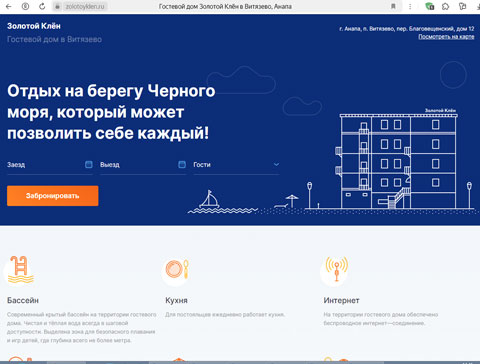The image size is (480, 364).
Task: Click the plate and spoon kitchen icon
Action: click(x=177, y=269)
